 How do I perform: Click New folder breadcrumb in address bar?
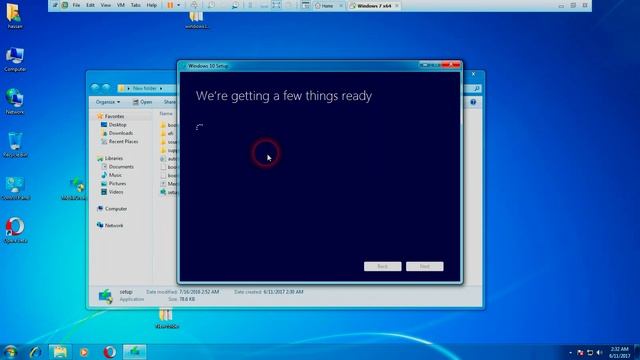(x=144, y=88)
